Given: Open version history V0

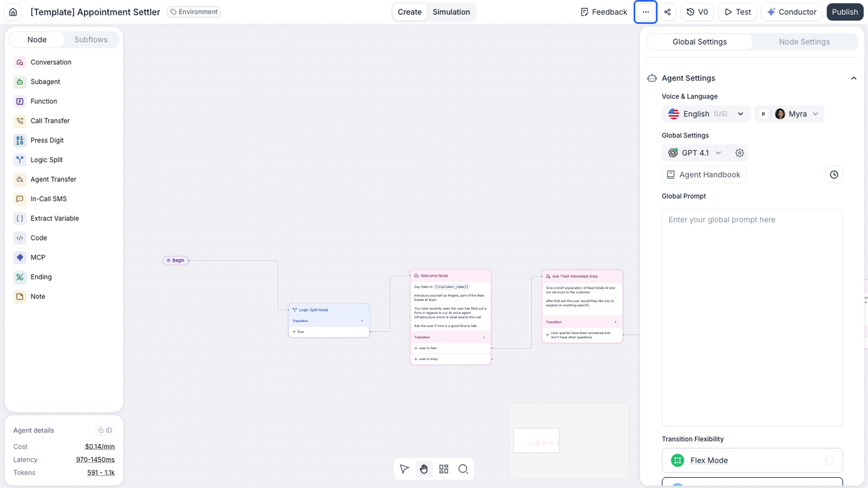Looking at the screenshot, I should click(x=697, y=12).
